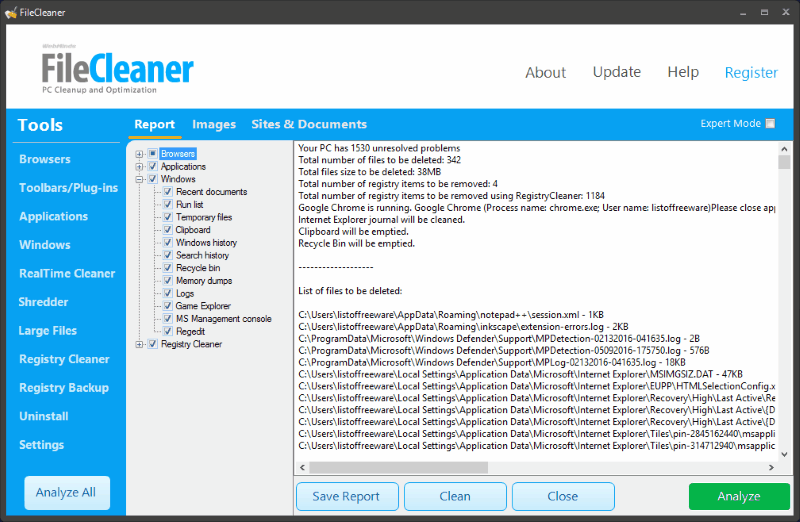Click the session.xml file path line

451,315
